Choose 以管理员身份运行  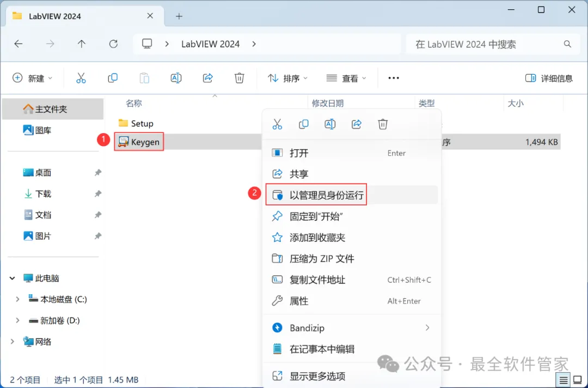point(352,195)
